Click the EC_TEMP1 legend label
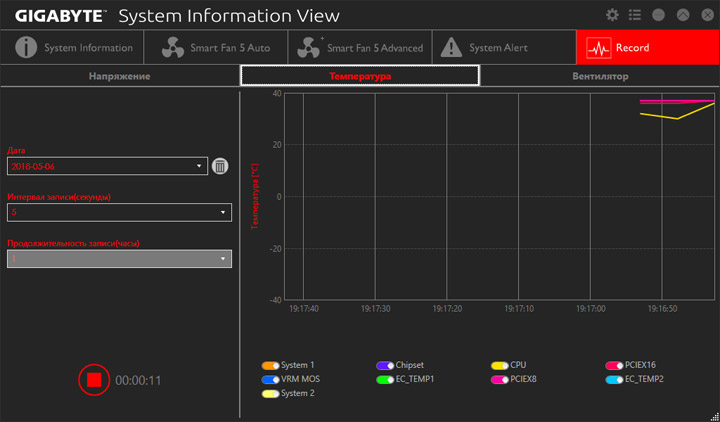The height and width of the screenshot is (422, 720). pos(415,379)
